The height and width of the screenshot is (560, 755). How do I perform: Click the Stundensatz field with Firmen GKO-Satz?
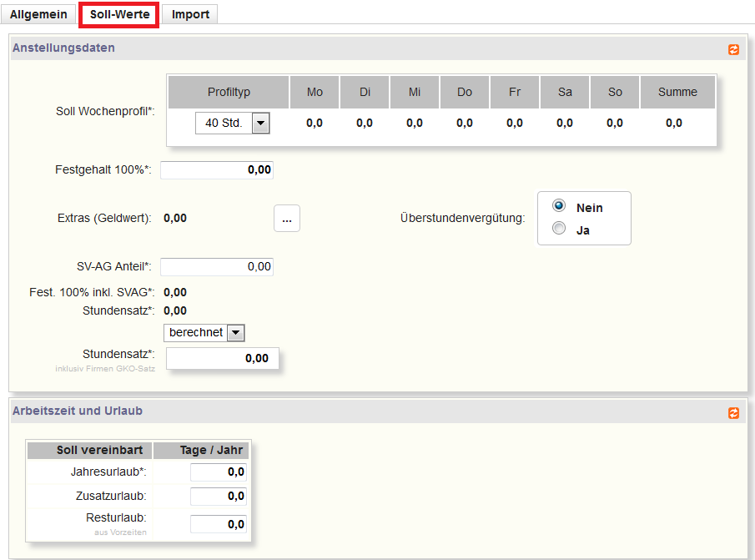pyautogui.click(x=222, y=358)
